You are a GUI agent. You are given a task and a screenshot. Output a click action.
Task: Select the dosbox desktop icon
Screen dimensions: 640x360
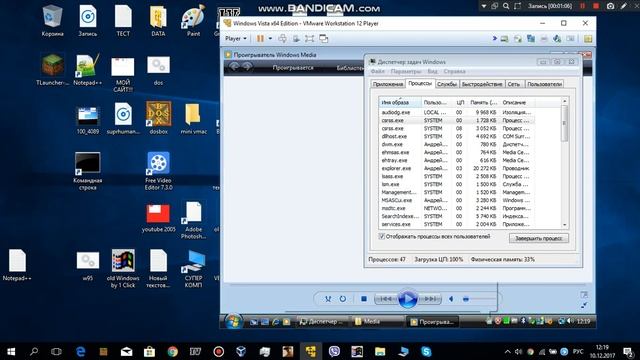coord(158,118)
